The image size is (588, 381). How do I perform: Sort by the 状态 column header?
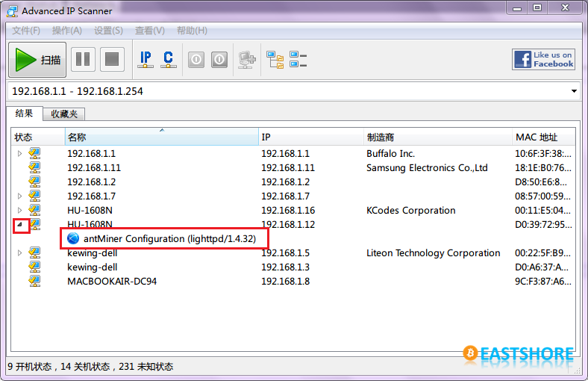pyautogui.click(x=38, y=137)
